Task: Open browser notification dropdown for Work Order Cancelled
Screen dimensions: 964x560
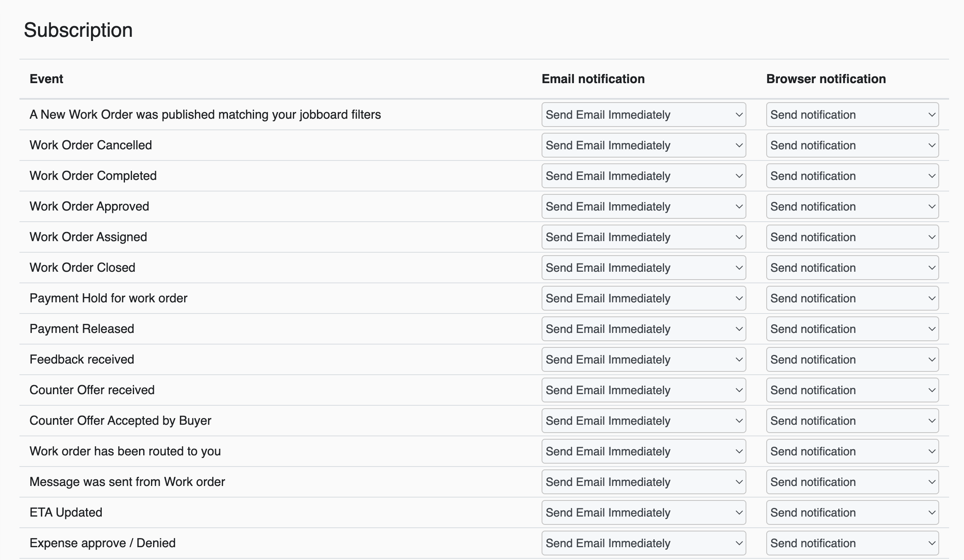Action: tap(852, 145)
